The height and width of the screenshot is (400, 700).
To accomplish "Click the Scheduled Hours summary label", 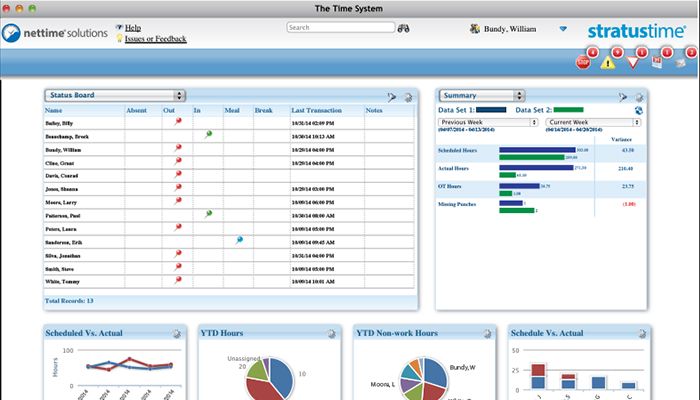I will (x=457, y=150).
